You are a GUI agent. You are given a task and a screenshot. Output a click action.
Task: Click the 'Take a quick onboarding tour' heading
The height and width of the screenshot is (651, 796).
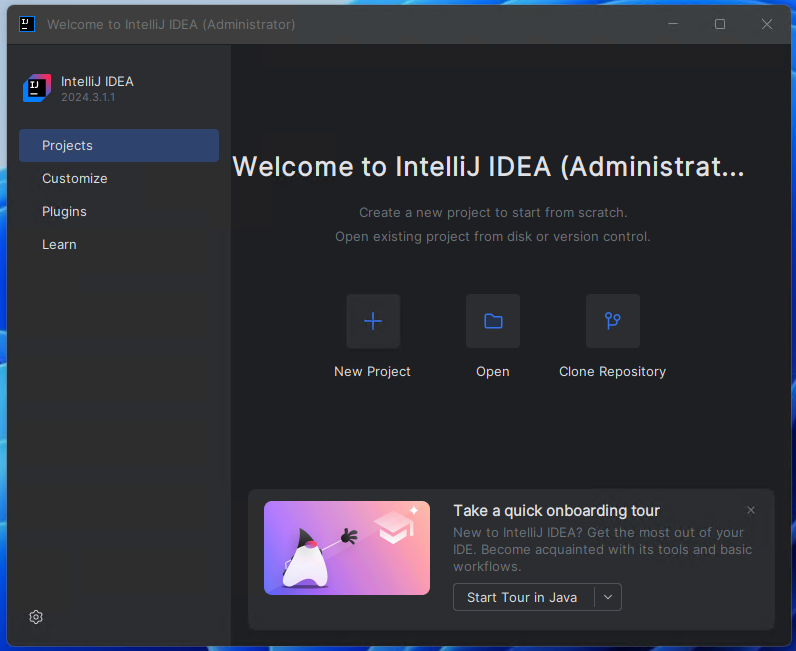[556, 510]
